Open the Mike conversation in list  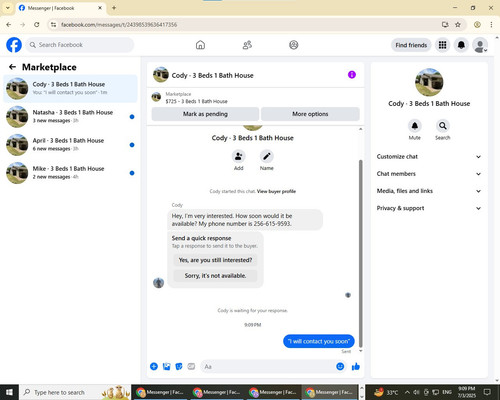tap(70, 173)
